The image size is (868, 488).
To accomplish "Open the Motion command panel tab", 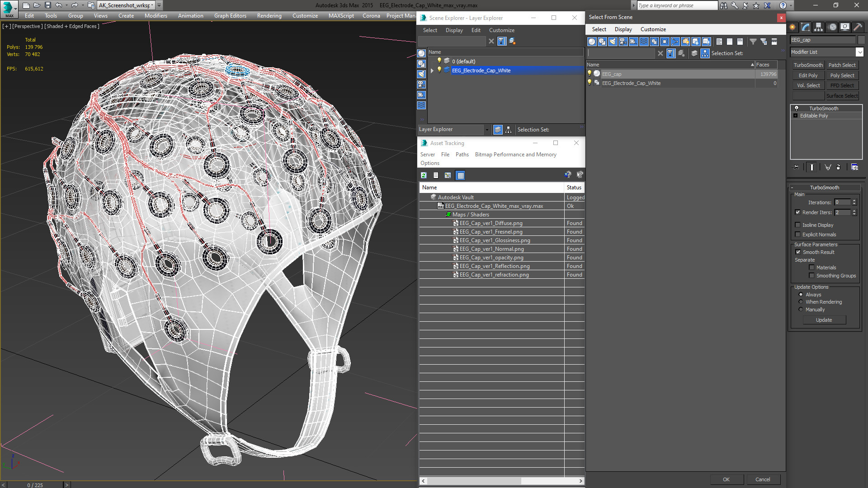I will (832, 27).
